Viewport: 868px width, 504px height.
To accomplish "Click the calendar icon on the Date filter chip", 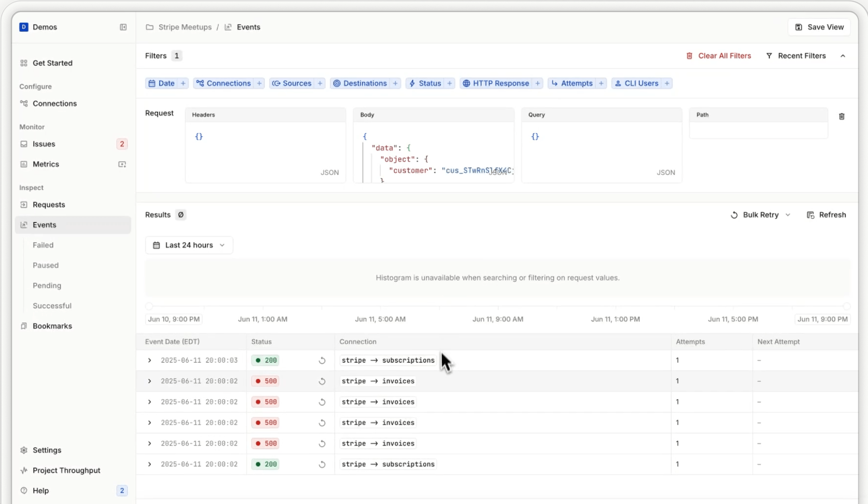I will pyautogui.click(x=152, y=83).
